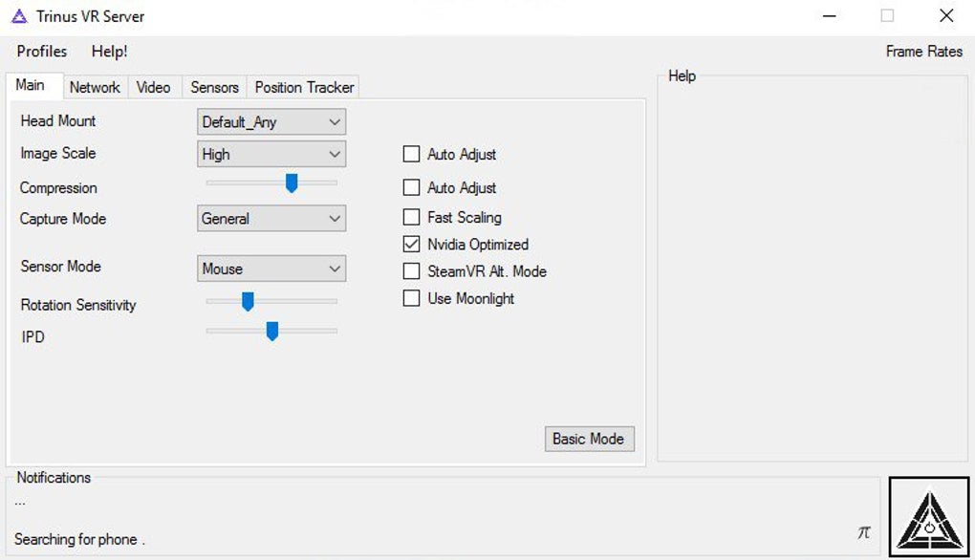Open the Help! menu
Screen dimensions: 975x560
[110, 52]
